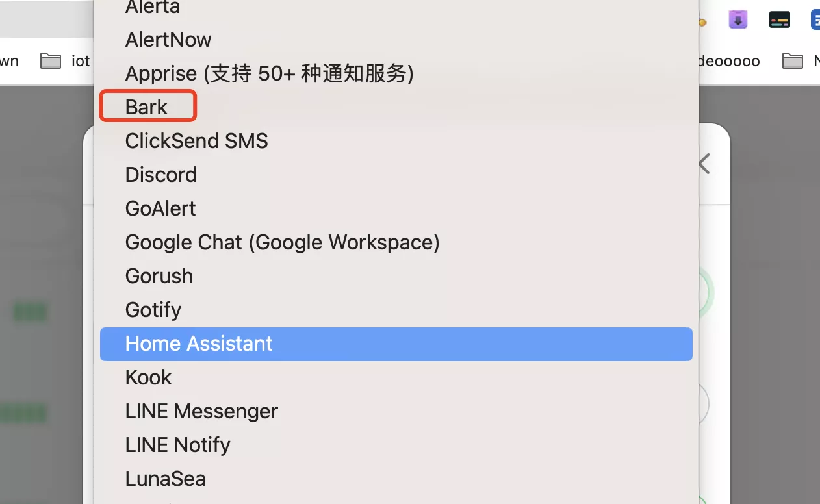Open the dark code-lines extension icon
Image resolution: width=820 pixels, height=504 pixels.
(x=779, y=20)
